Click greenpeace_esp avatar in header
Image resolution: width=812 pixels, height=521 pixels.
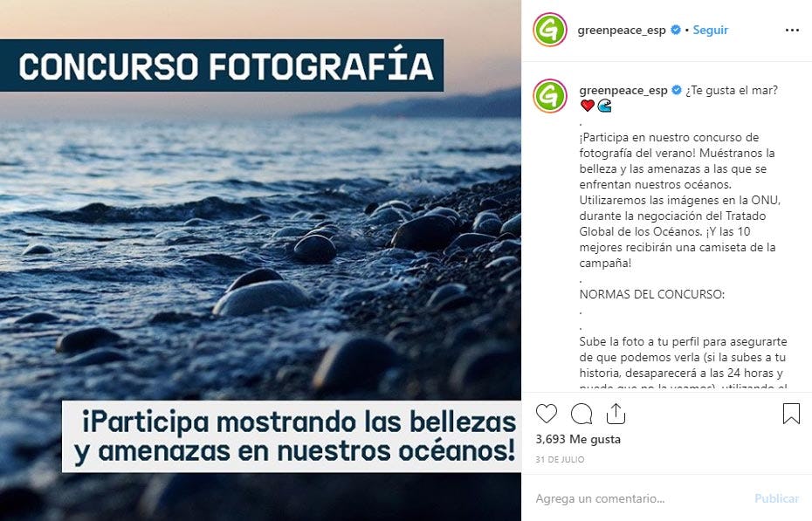tap(550, 30)
